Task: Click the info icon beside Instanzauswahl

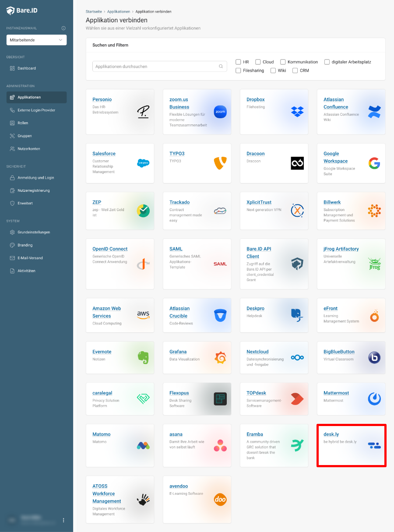Action: (63, 28)
